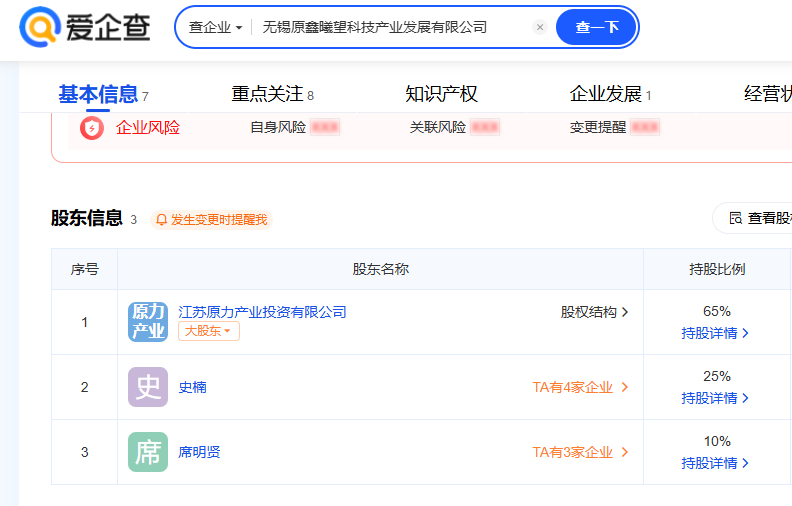Click the 持股比例 column header

click(x=717, y=269)
